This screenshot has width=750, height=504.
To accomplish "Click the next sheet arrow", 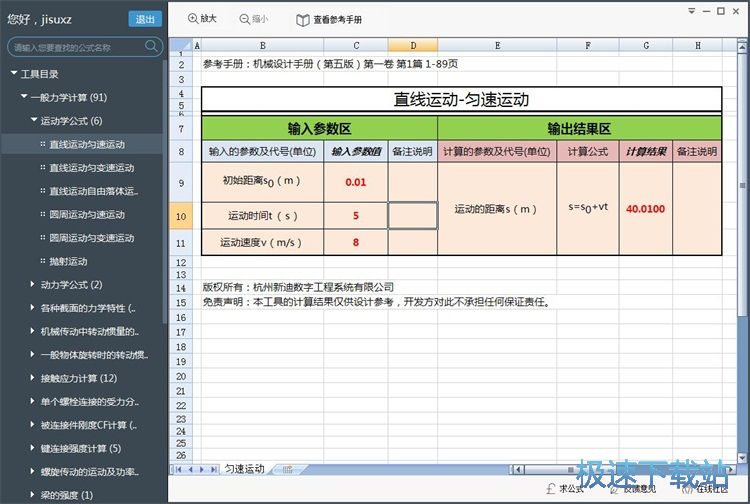I will point(202,470).
